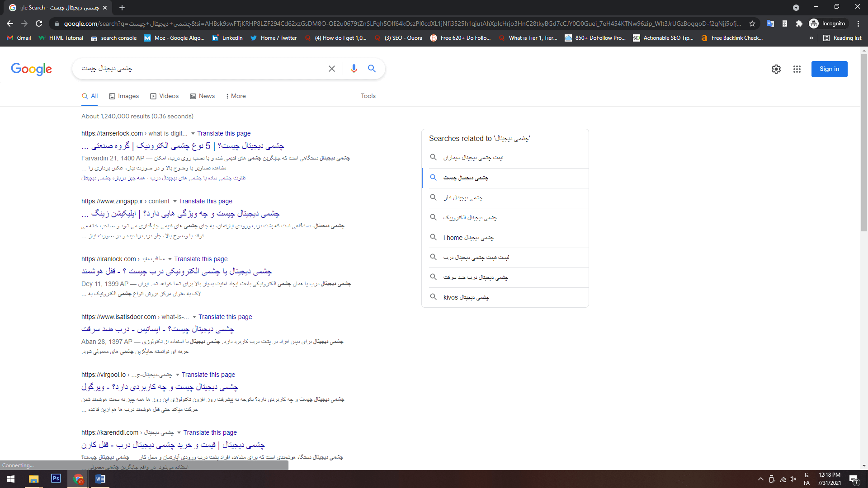This screenshot has height=488, width=868.
Task: Switch to the Videos results tab
Action: pyautogui.click(x=165, y=96)
